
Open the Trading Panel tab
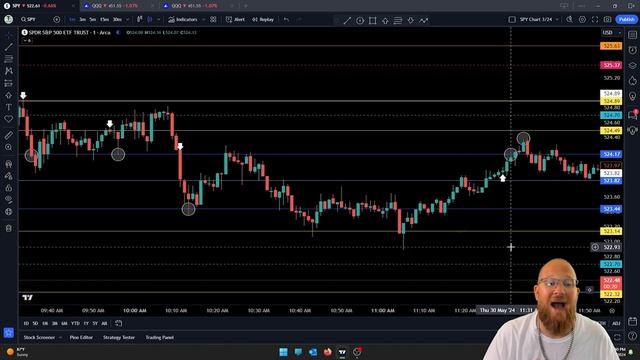point(160,337)
